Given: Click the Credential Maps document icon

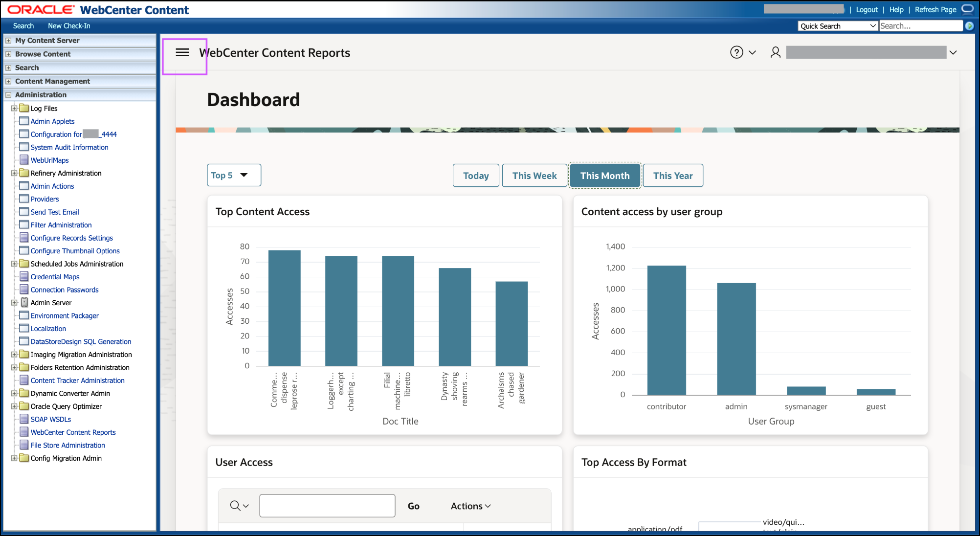Looking at the screenshot, I should [x=24, y=276].
